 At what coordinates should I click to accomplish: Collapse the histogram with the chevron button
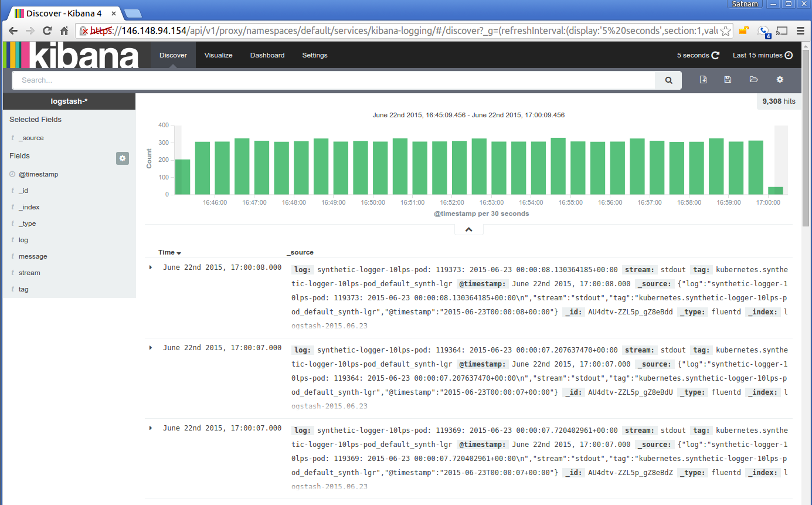tap(468, 229)
